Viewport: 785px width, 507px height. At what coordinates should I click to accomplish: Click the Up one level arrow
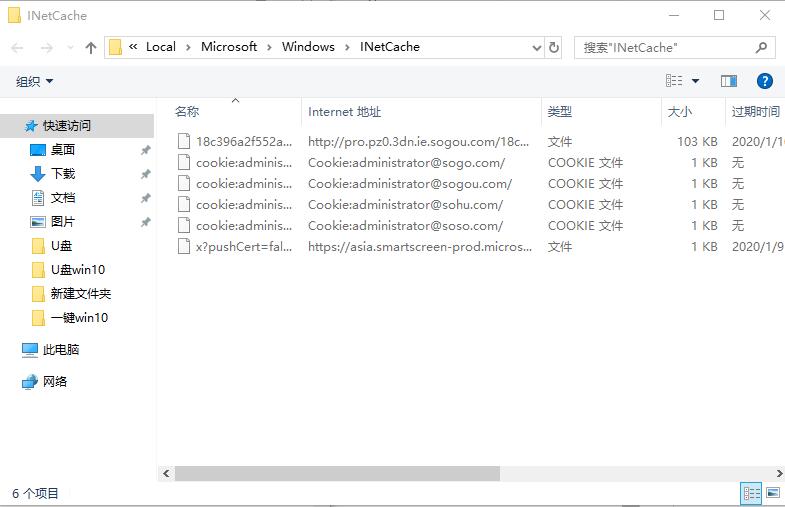pos(91,48)
